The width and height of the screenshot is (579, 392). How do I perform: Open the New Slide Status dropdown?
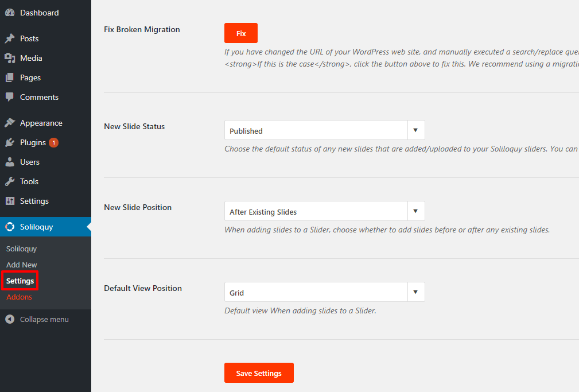coord(325,130)
